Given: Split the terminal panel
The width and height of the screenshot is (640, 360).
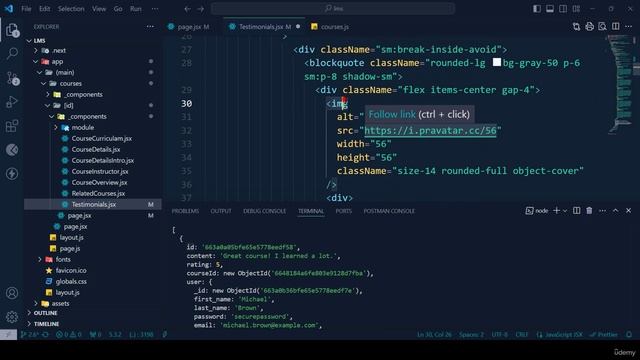Looking at the screenshot, I should 576,211.
